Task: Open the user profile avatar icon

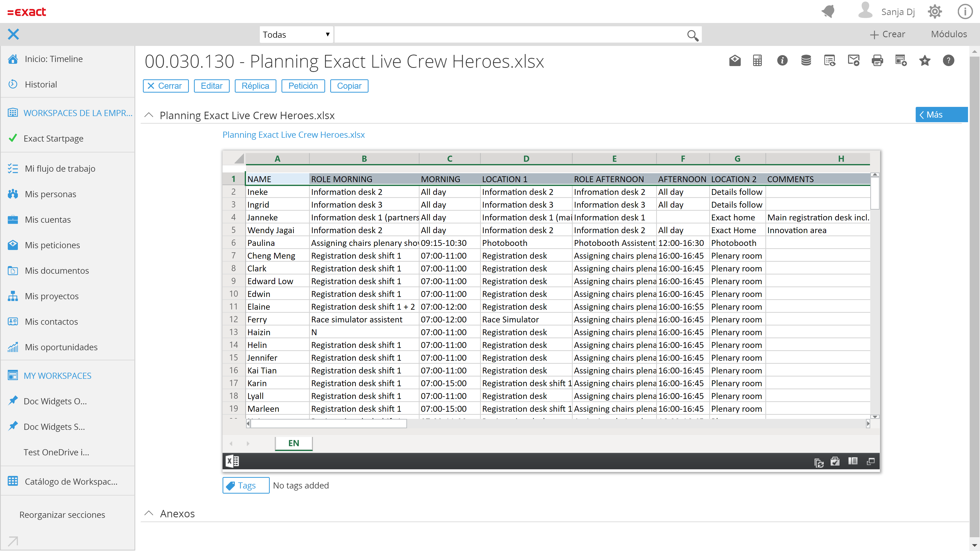Action: point(865,10)
